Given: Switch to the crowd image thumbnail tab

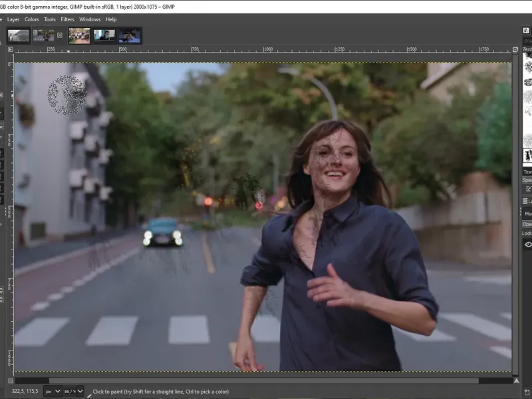Looking at the screenshot, I should (x=79, y=35).
